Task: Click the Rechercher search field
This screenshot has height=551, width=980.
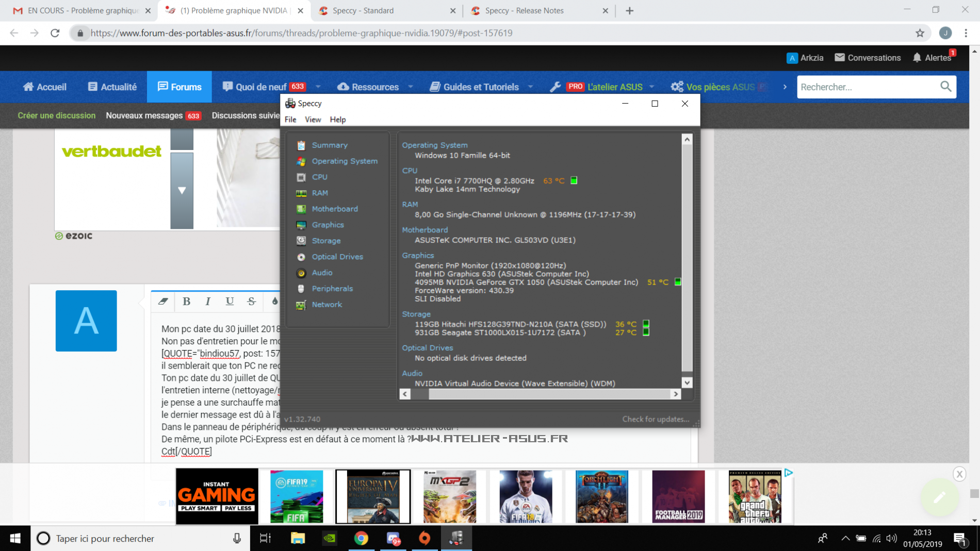Action: pos(868,87)
